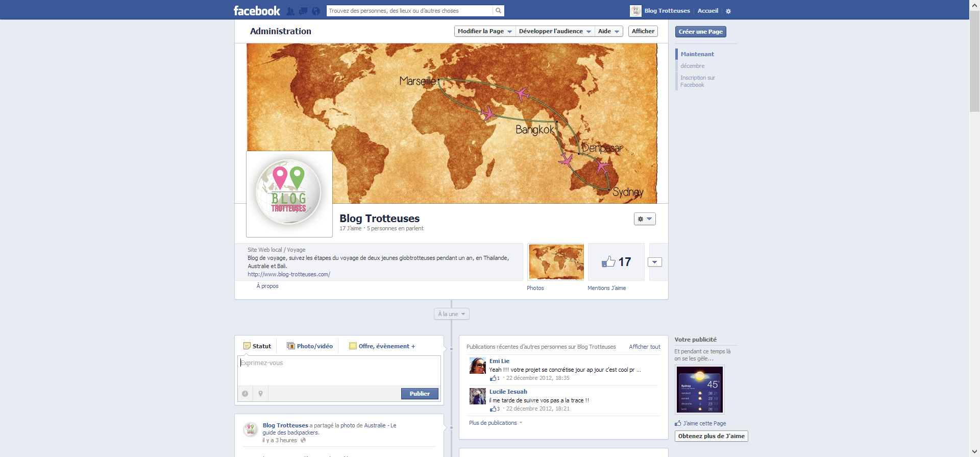Open Développer l'audience dropdown
Screen dimensions: 980x457
point(555,31)
